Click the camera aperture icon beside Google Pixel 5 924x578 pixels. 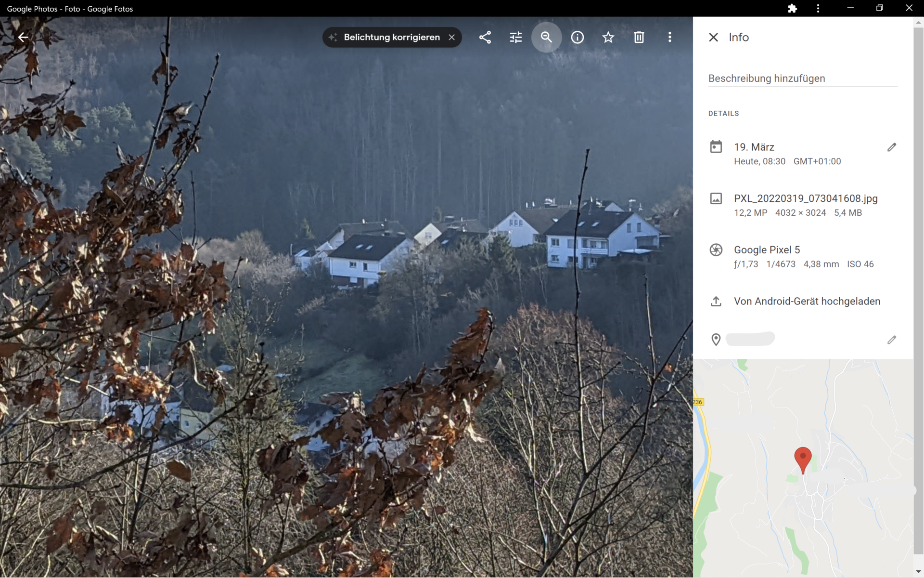point(716,250)
